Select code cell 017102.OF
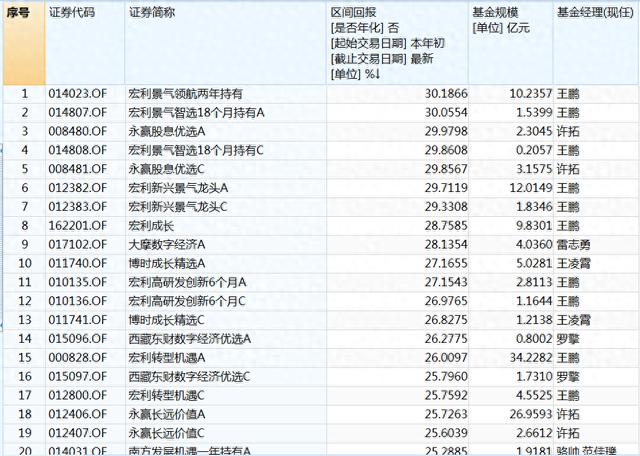640x456 pixels. pos(78,245)
